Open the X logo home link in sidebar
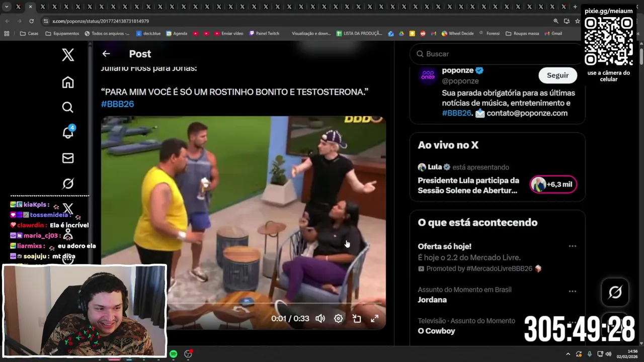This screenshot has height=362, width=644. pyautogui.click(x=68, y=55)
